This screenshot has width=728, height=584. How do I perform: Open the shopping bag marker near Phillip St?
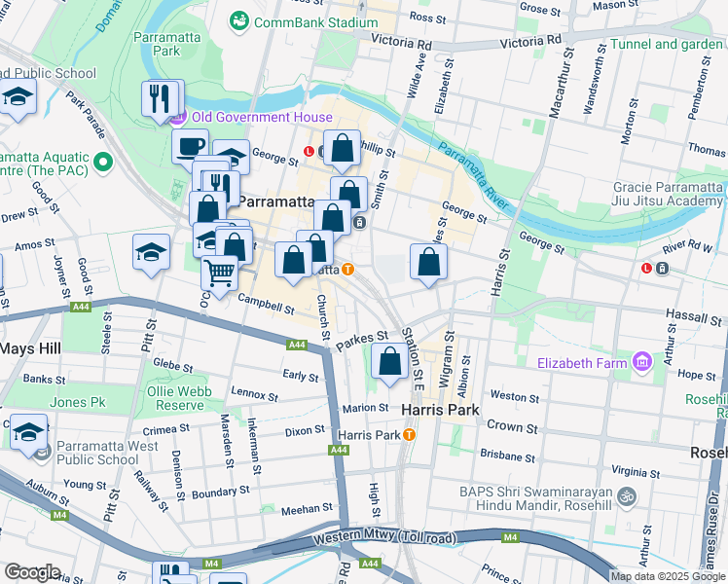pos(343,150)
